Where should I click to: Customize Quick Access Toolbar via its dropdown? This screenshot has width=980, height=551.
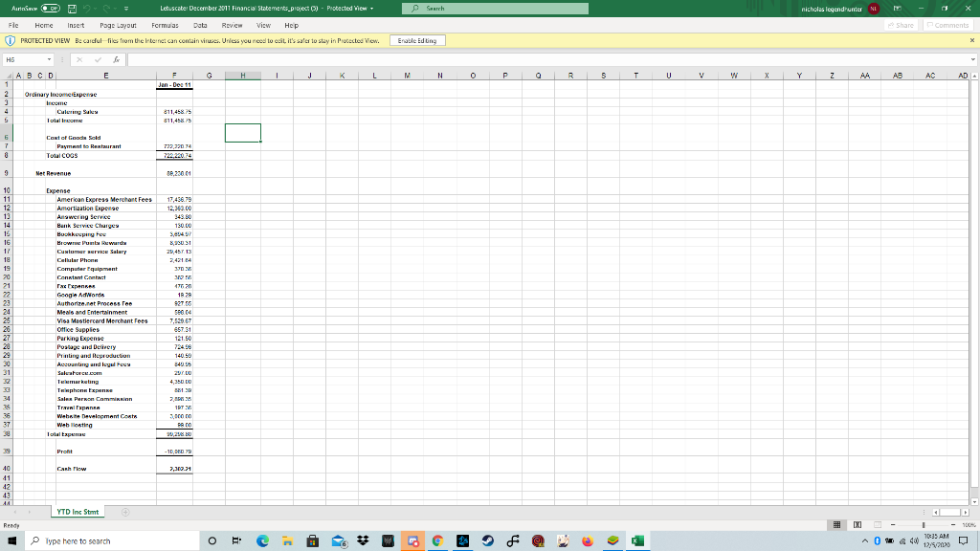pos(125,9)
